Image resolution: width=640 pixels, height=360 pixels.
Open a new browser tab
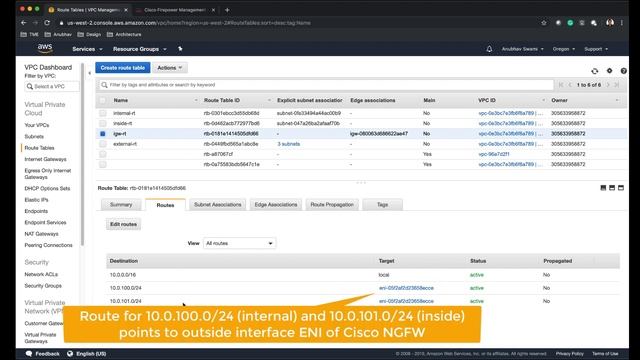pyautogui.click(x=227, y=10)
